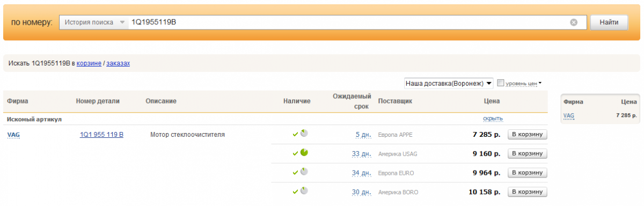The height and width of the screenshot is (206, 644).
Task: Click the 34 дн. delivery term
Action: pyautogui.click(x=362, y=173)
